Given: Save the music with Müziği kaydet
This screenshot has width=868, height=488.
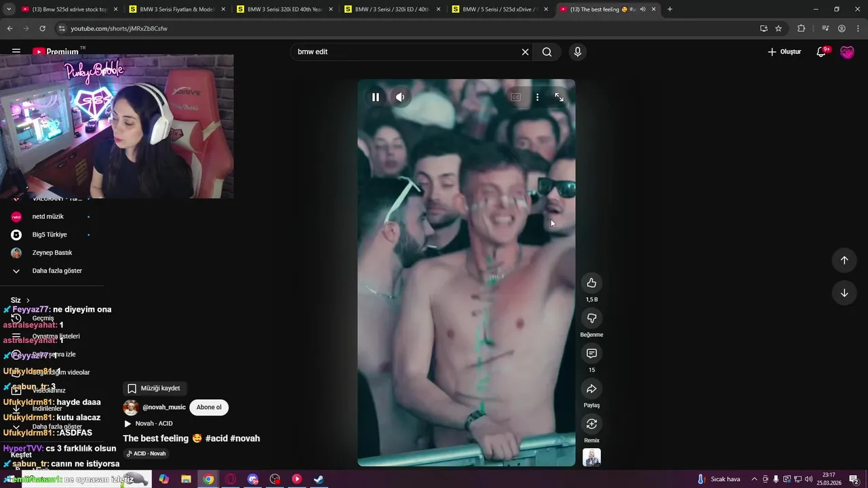Looking at the screenshot, I should click(x=154, y=388).
